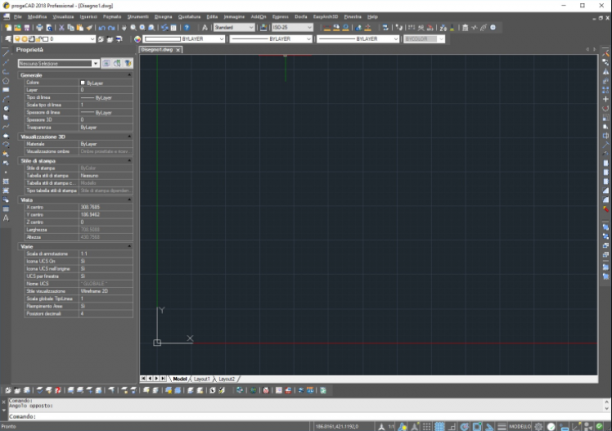Image resolution: width=612 pixels, height=431 pixels.
Task: Click the blue Help question mark icon
Action: (x=187, y=28)
